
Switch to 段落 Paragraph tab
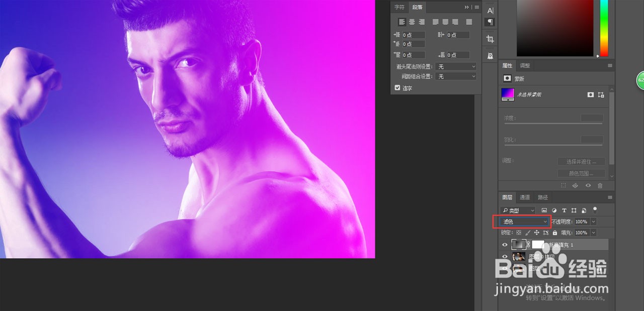click(x=418, y=7)
